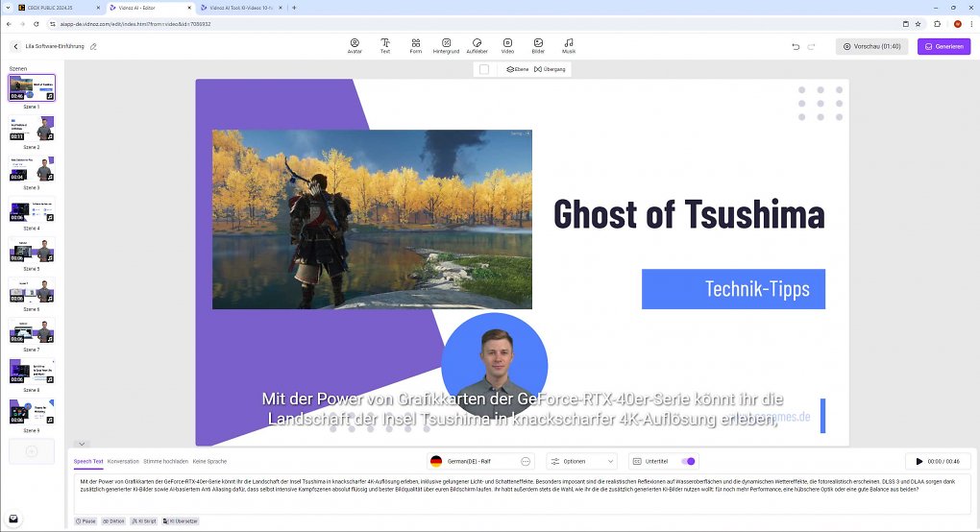The width and height of the screenshot is (980, 532).
Task: Open the Aufkleber stickers tool
Action: (x=477, y=46)
